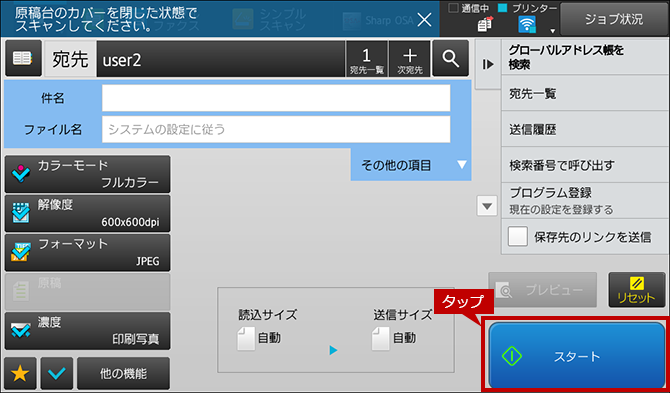Select グローバルアドレス帳を検索 menu item
The width and height of the screenshot is (670, 393).
click(x=585, y=58)
